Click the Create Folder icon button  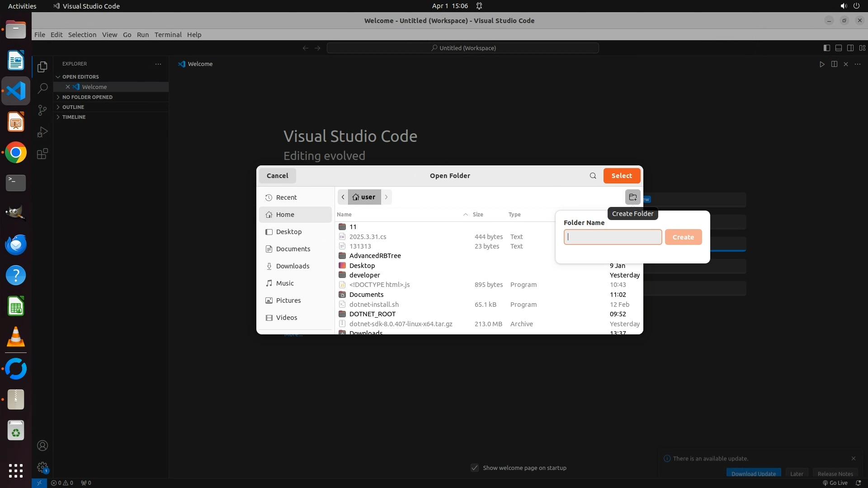point(632,197)
